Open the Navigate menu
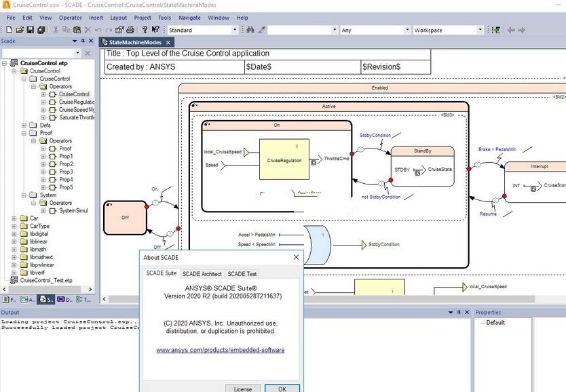 pyautogui.click(x=189, y=18)
